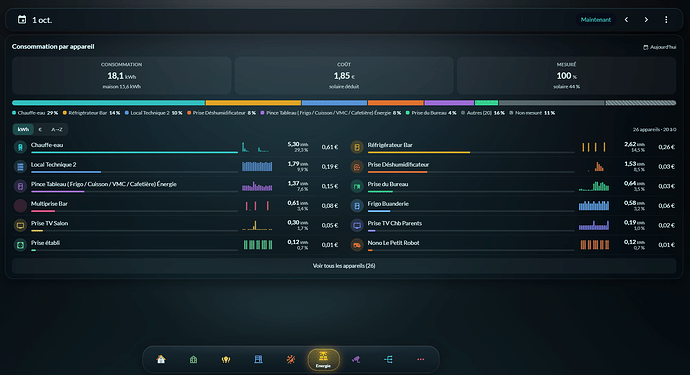Select the Energie tab in bottom dock
This screenshot has height=375, width=690.
tap(323, 360)
